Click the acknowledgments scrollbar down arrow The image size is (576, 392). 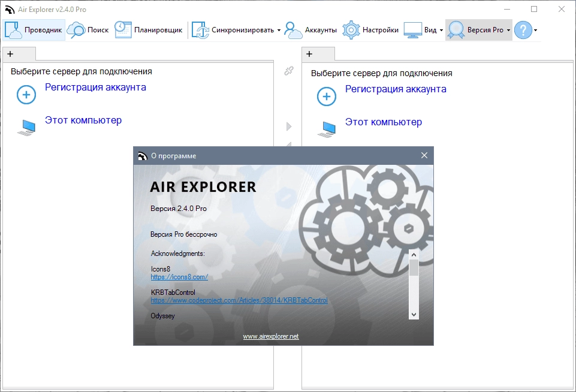pos(414,315)
